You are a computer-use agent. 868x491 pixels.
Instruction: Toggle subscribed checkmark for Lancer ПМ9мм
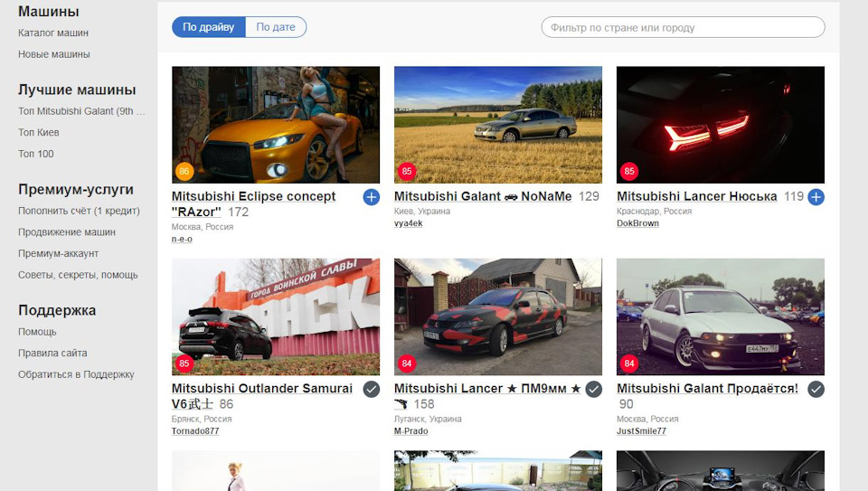594,389
